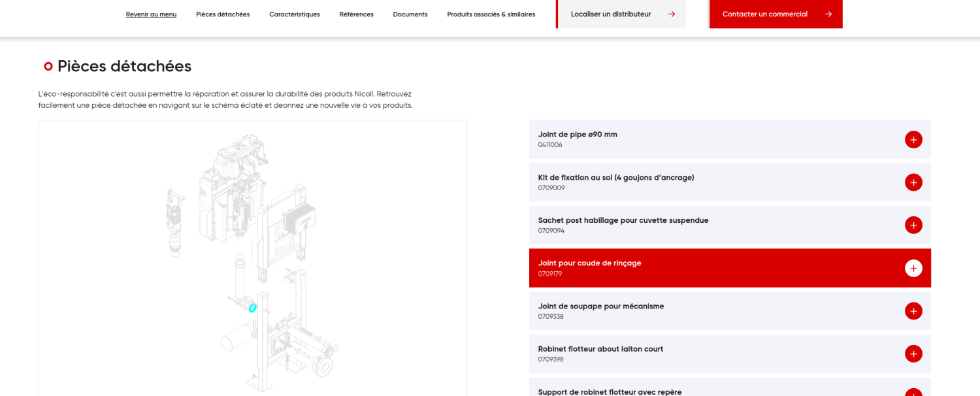Go to Pièces détachées section

[223, 14]
